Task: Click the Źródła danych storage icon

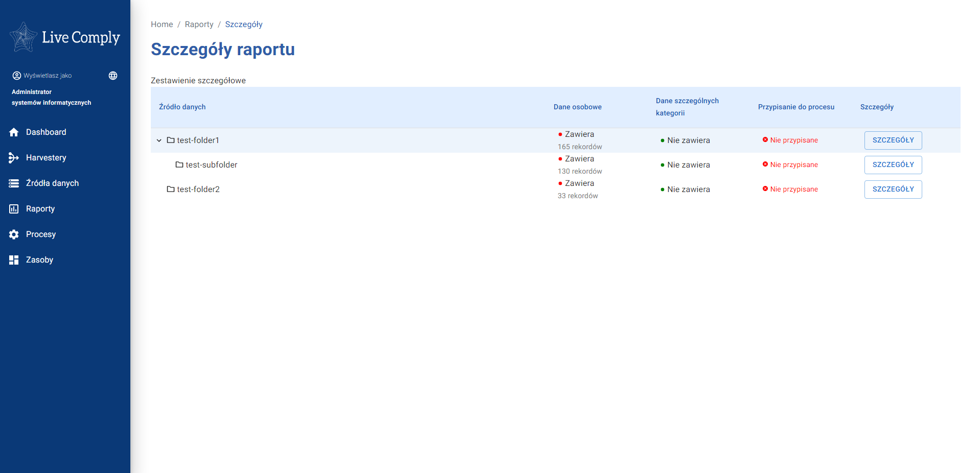Action: click(14, 183)
